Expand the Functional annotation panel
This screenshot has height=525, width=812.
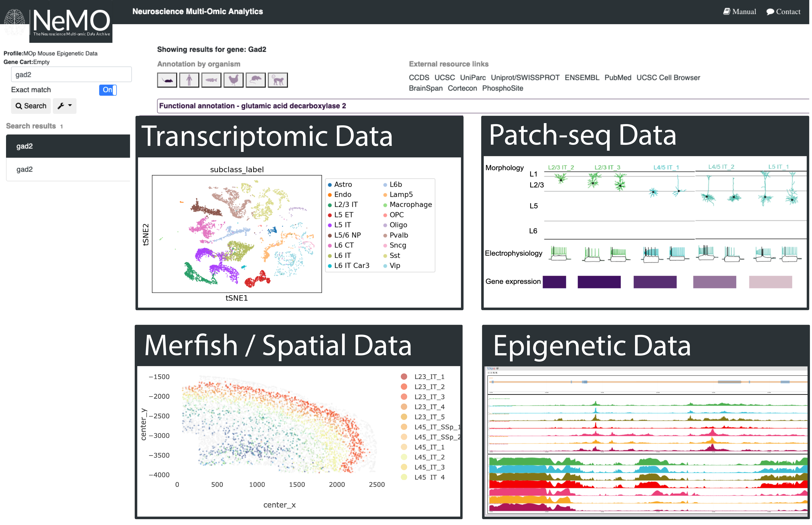[253, 106]
